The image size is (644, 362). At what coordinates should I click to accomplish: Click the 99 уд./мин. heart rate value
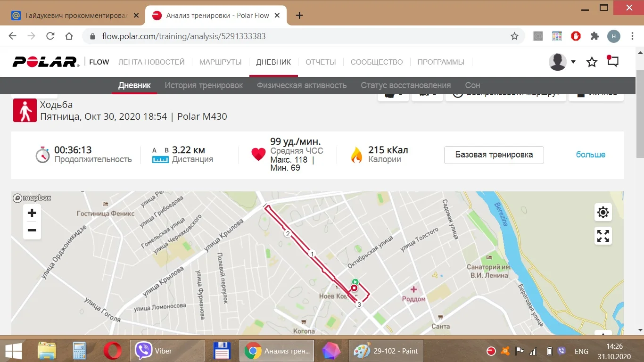[x=296, y=141]
